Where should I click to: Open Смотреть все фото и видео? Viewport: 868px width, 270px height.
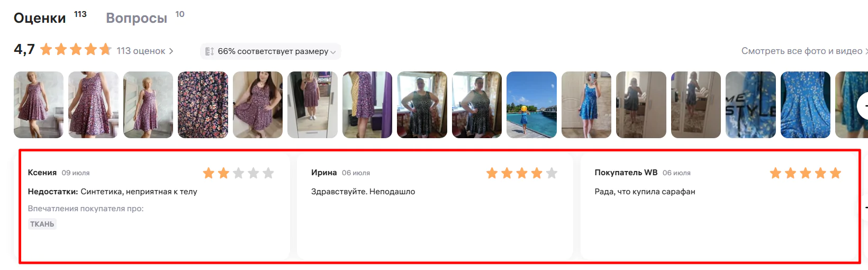[x=802, y=51]
